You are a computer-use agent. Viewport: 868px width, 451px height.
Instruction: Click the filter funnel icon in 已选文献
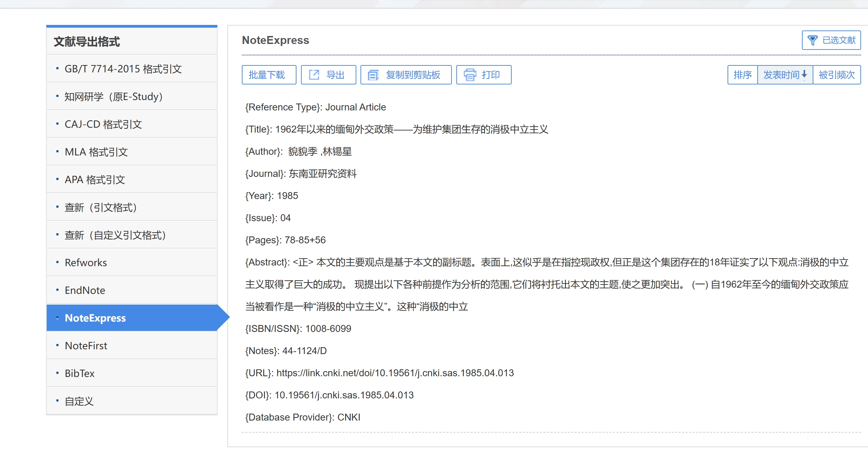click(x=812, y=40)
